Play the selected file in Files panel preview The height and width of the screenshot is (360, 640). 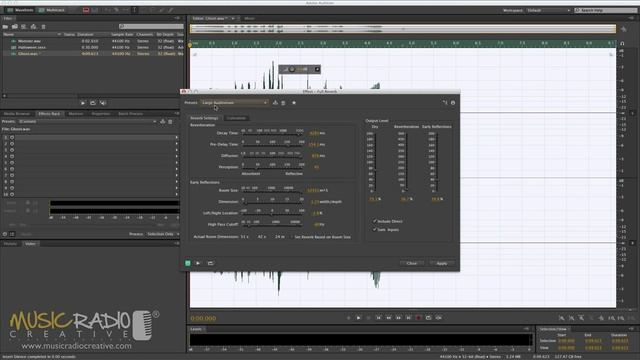[x=83, y=103]
